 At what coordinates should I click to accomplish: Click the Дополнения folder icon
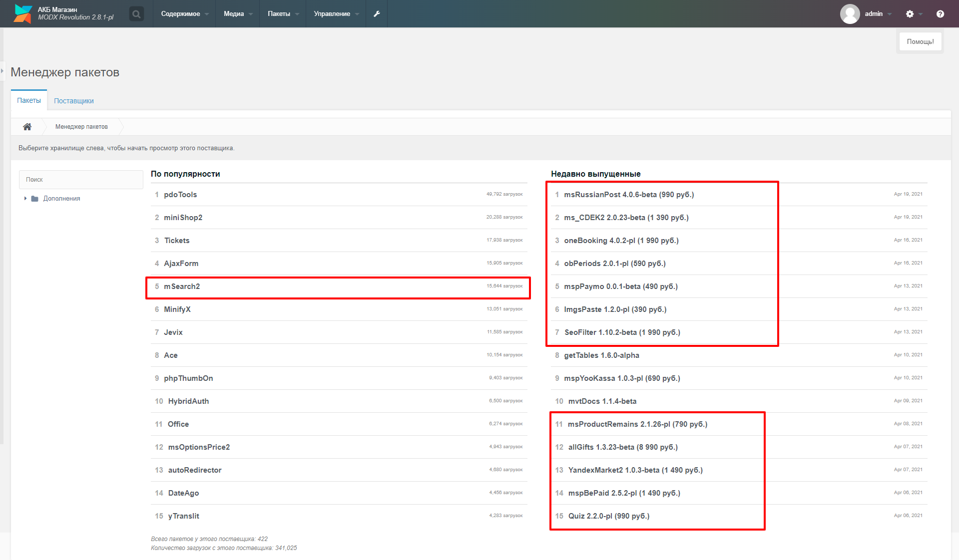coord(34,199)
